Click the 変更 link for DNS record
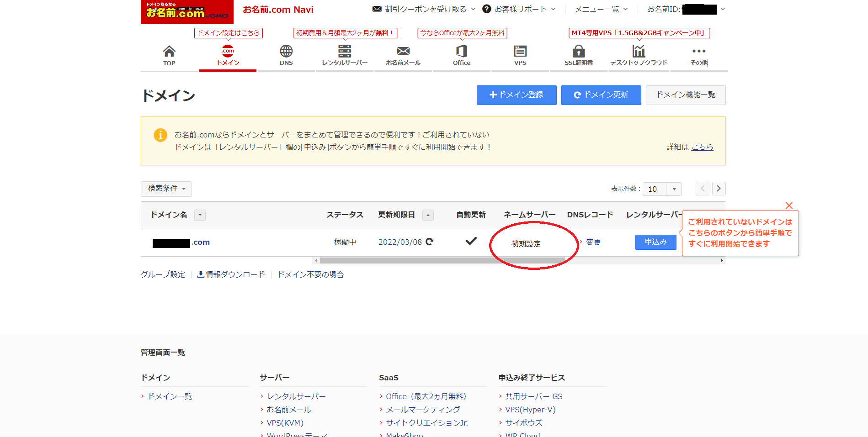This screenshot has width=868, height=437. pos(593,242)
